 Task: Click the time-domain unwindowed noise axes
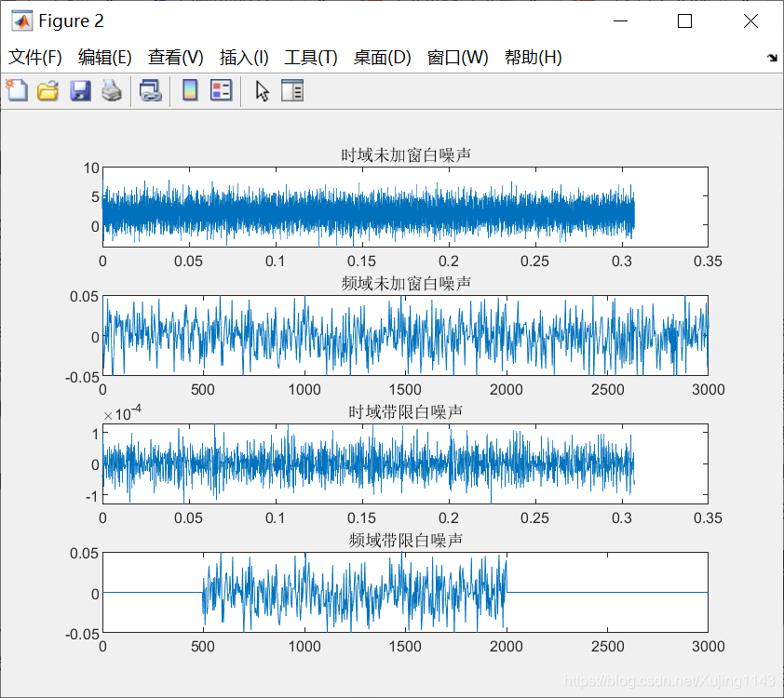pyautogui.click(x=405, y=207)
